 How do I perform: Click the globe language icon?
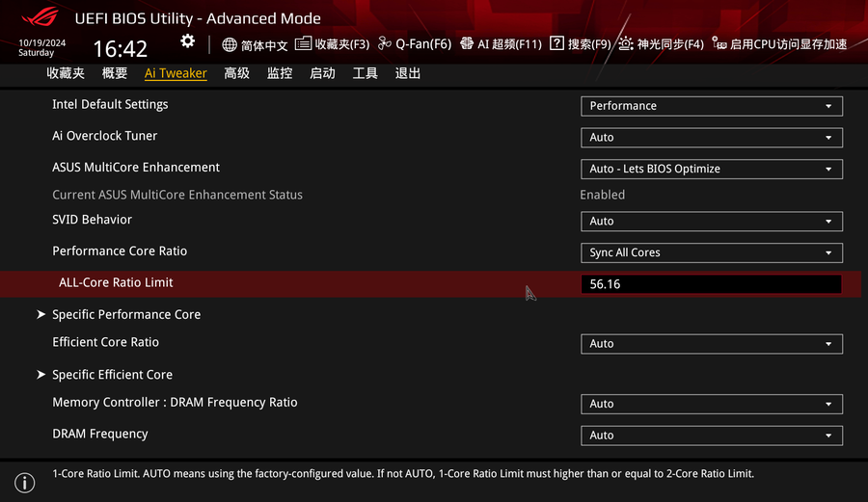coord(230,44)
